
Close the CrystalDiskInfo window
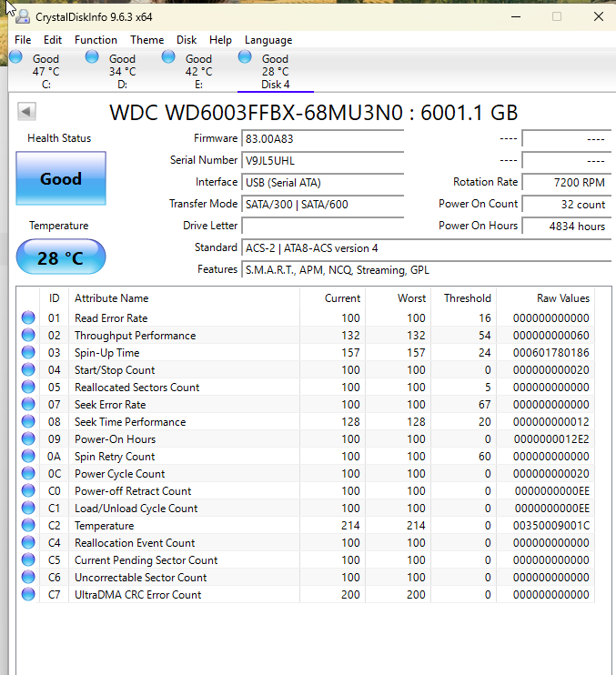[x=599, y=16]
